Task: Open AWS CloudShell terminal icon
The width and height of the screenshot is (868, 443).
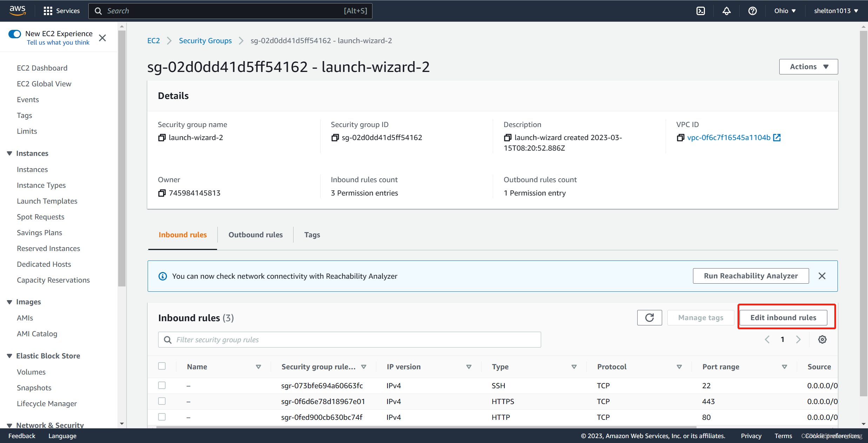Action: [700, 11]
